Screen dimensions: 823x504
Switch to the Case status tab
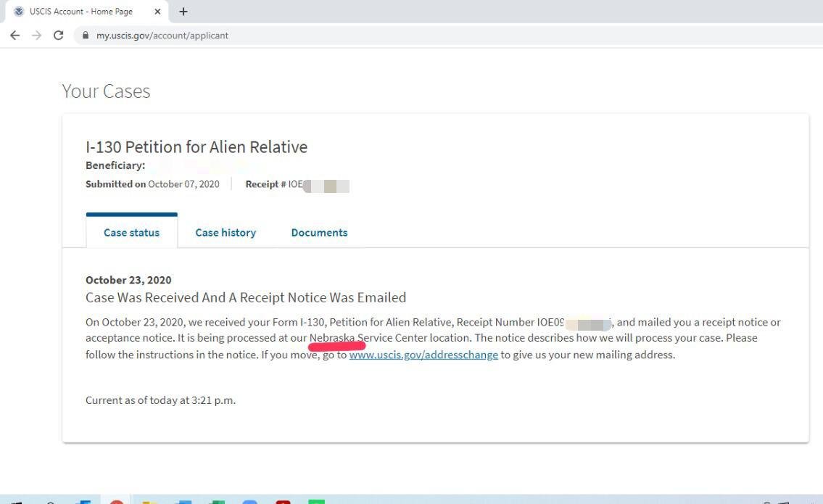coord(132,232)
